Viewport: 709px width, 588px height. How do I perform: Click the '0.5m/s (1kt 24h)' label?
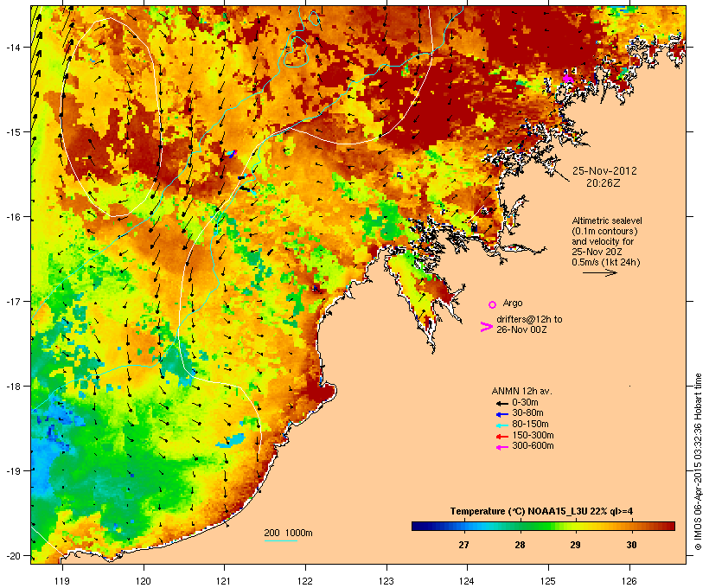tap(606, 262)
